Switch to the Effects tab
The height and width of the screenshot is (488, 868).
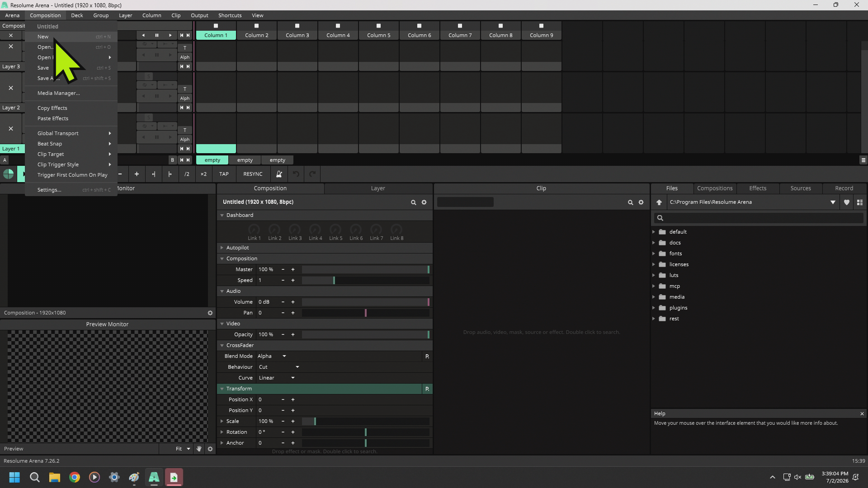(x=758, y=188)
